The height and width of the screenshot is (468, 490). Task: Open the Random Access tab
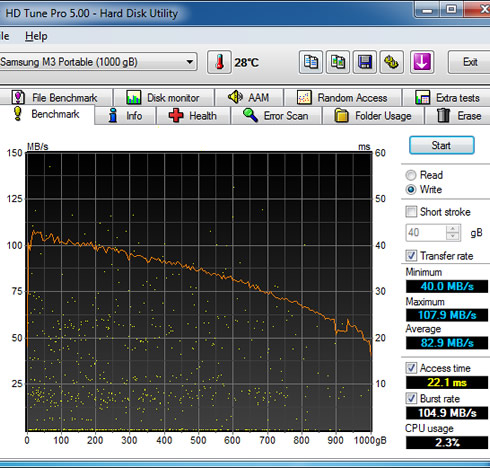coord(343,98)
